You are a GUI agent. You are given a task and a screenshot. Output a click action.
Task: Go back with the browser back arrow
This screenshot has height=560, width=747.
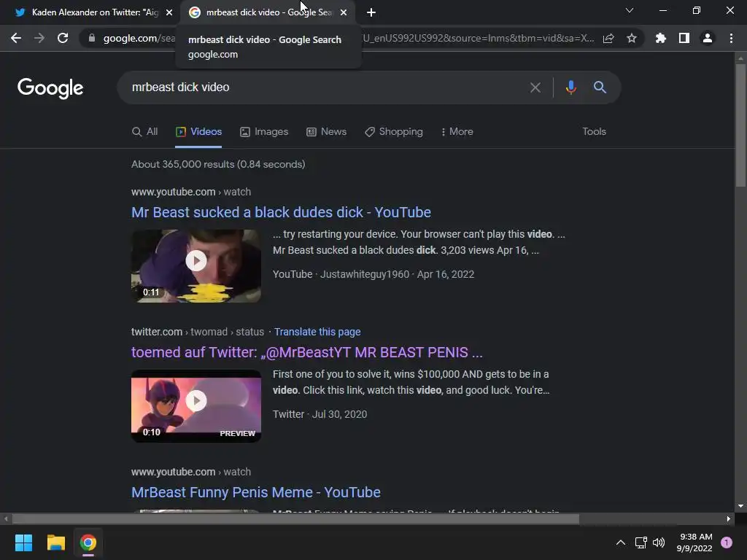click(16, 38)
